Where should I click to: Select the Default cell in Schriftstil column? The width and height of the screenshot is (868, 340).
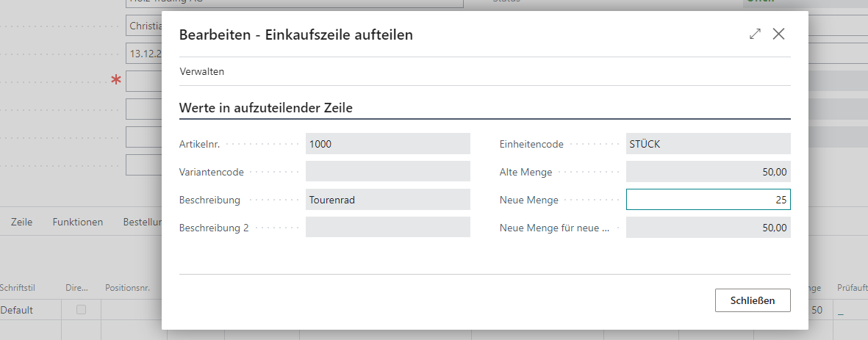point(17,310)
